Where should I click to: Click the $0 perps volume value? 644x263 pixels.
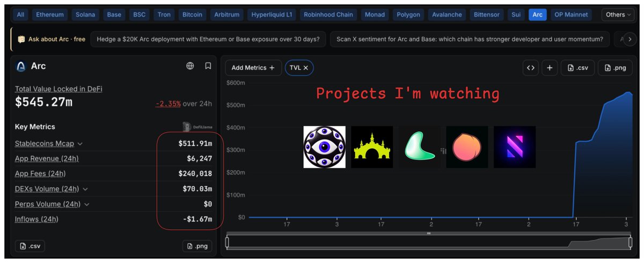coord(208,204)
